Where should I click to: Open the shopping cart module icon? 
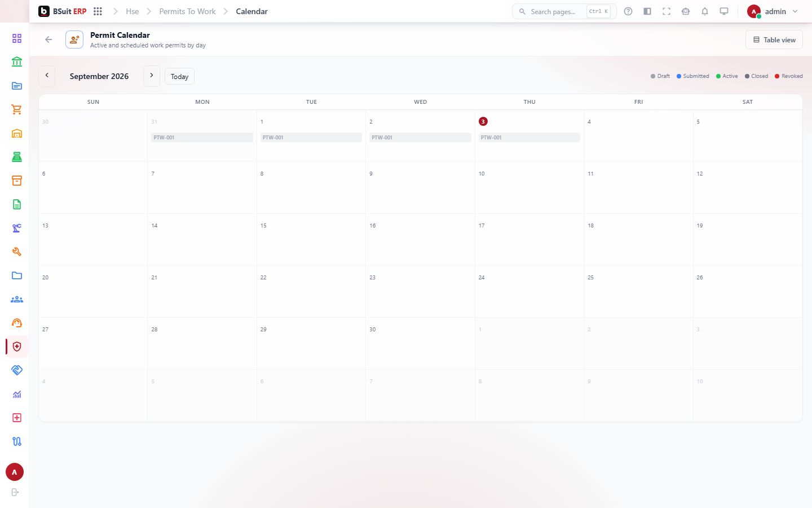pyautogui.click(x=17, y=110)
